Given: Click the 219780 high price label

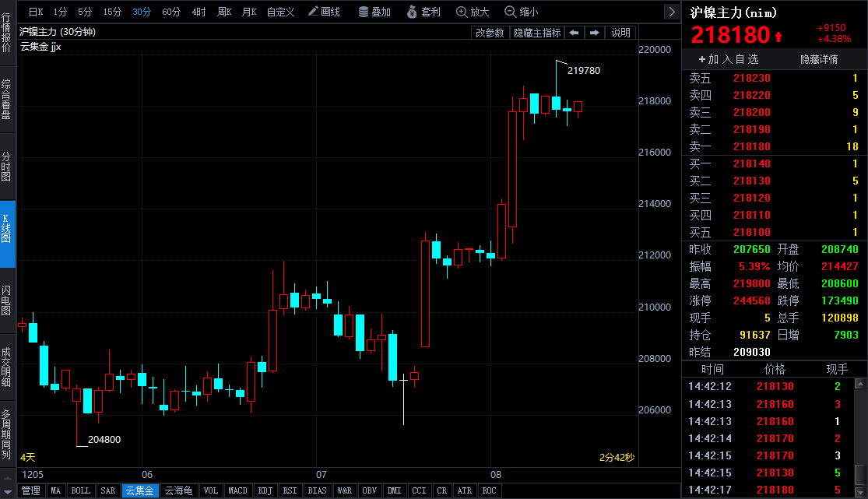Looking at the screenshot, I should (583, 70).
